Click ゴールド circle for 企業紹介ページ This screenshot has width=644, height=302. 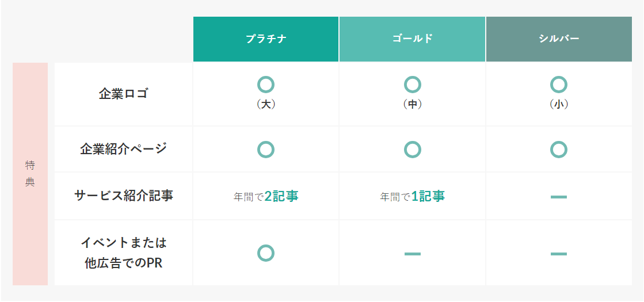413,150
